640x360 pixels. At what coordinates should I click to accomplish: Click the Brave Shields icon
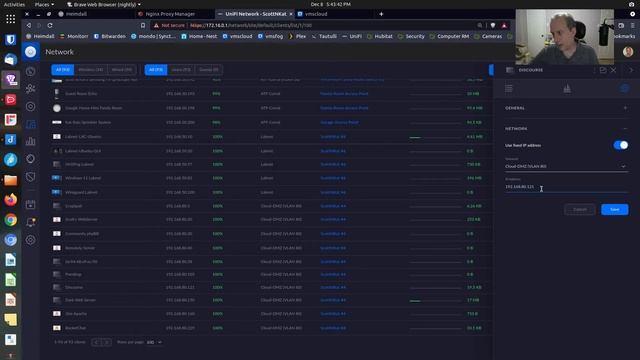493,25
